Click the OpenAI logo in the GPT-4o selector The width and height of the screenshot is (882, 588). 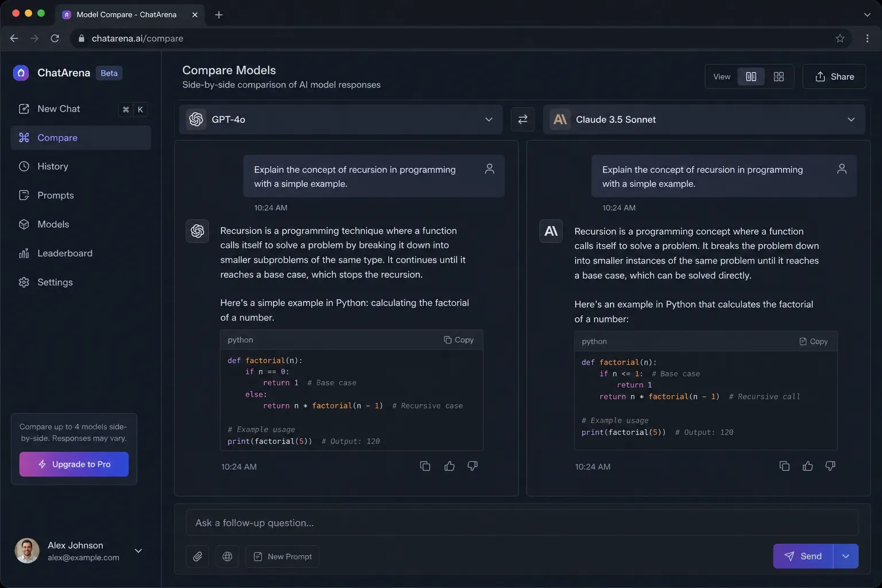coord(196,119)
